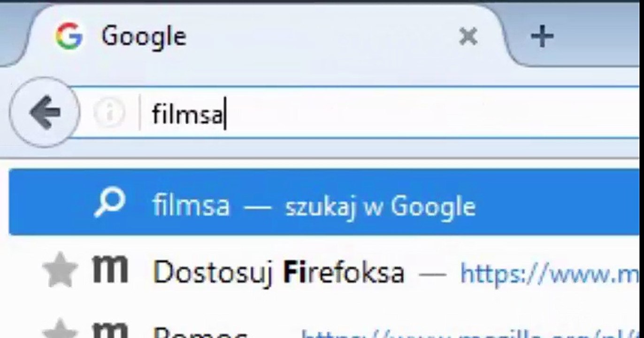This screenshot has width=644, height=338.
Task: Follow the mozilla.org link on the bottom row
Action: (x=469, y=334)
